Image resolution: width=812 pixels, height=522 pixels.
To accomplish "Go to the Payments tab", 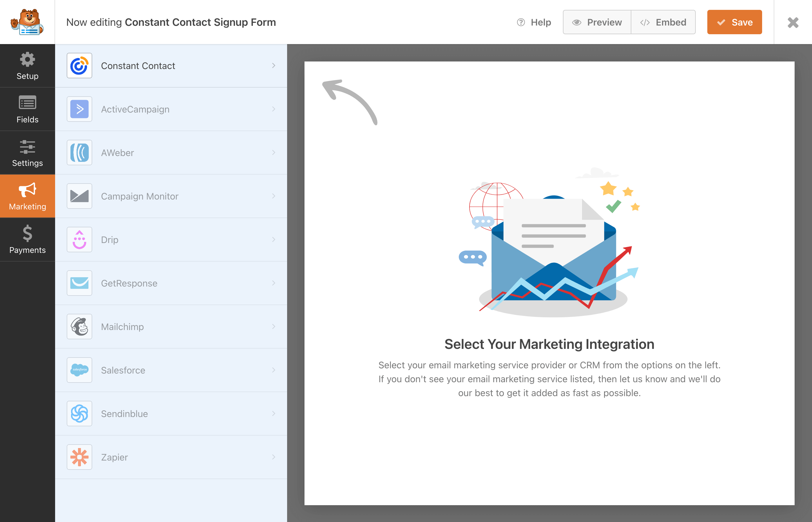I will [x=28, y=240].
